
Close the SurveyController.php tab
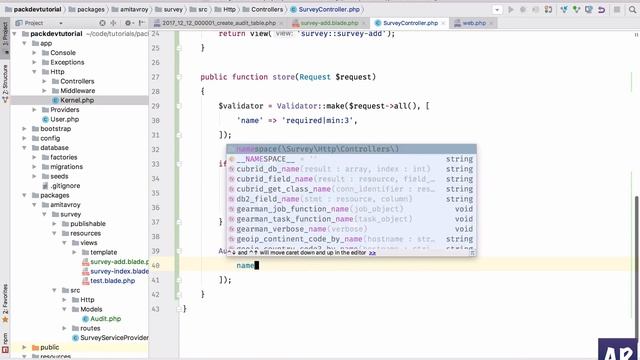pos(443,23)
